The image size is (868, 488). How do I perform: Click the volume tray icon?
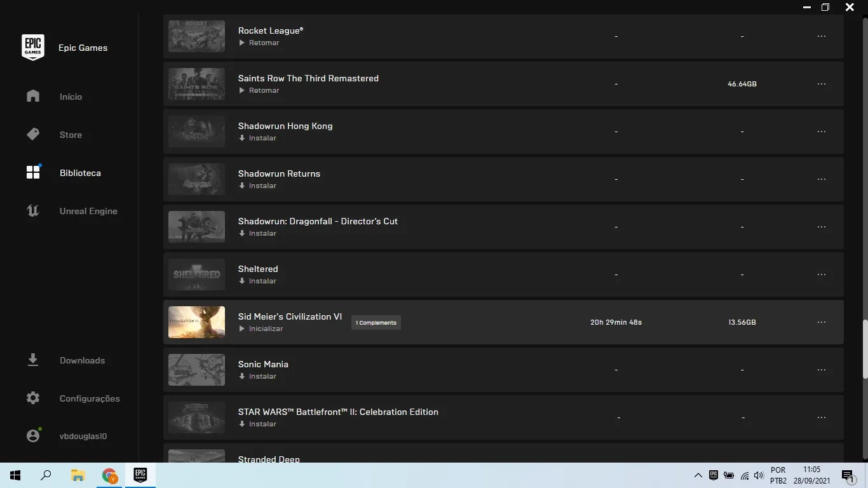[758, 475]
